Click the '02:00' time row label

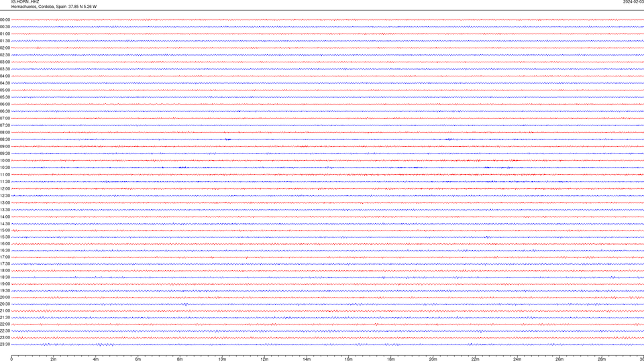point(5,48)
